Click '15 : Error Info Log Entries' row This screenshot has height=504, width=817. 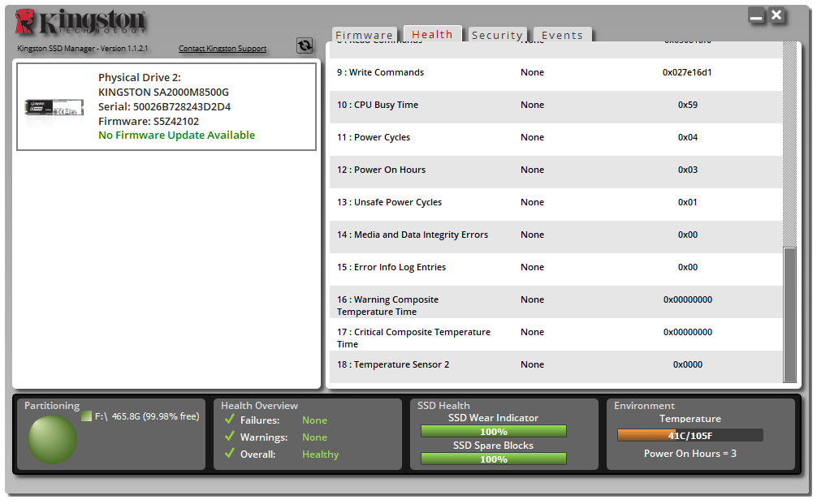(x=556, y=269)
